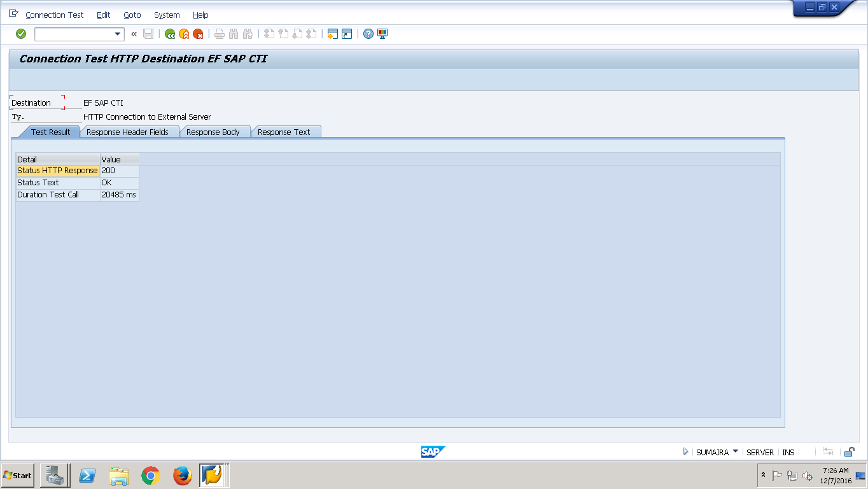Click the Exit icon (yellow arrow)
This screenshot has width=868, height=489.
click(183, 34)
